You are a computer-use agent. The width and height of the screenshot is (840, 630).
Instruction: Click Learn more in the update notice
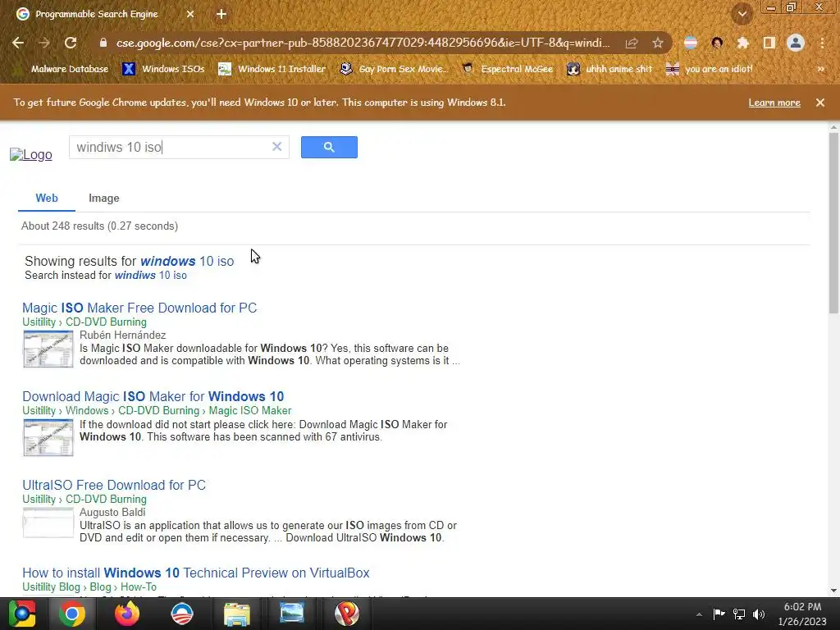[x=774, y=103]
